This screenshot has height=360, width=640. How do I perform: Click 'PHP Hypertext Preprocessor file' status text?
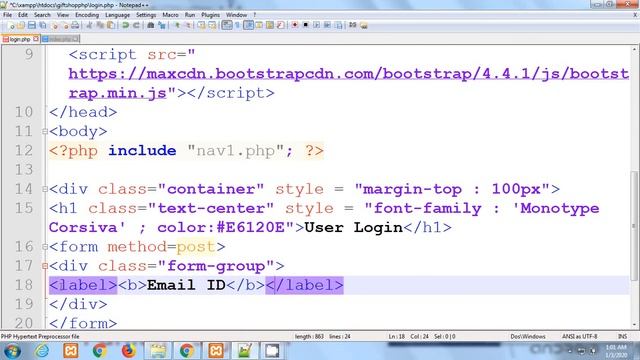40,336
